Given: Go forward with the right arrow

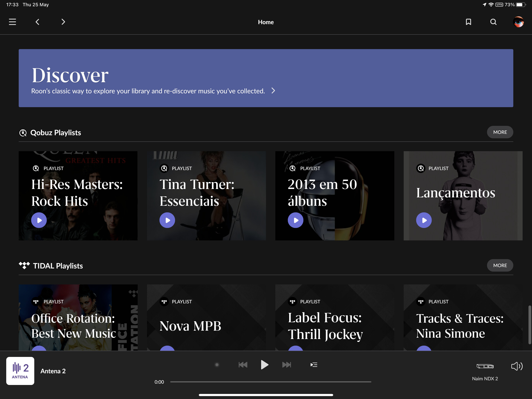Looking at the screenshot, I should 63,22.
